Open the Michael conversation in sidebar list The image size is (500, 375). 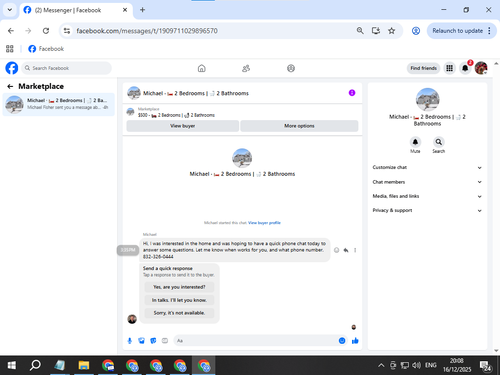(x=58, y=104)
